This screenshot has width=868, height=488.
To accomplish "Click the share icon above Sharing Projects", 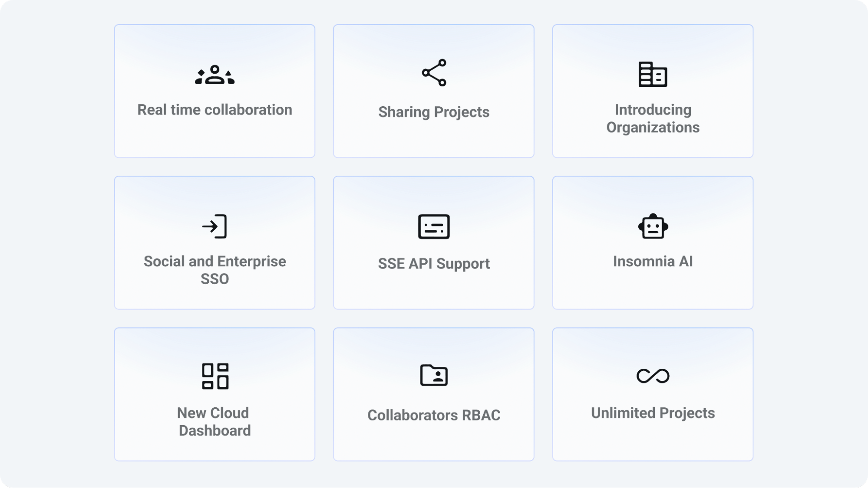I will tap(434, 73).
